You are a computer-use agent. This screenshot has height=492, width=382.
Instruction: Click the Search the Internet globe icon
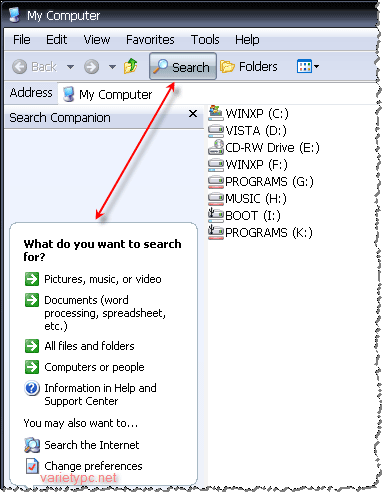click(32, 445)
